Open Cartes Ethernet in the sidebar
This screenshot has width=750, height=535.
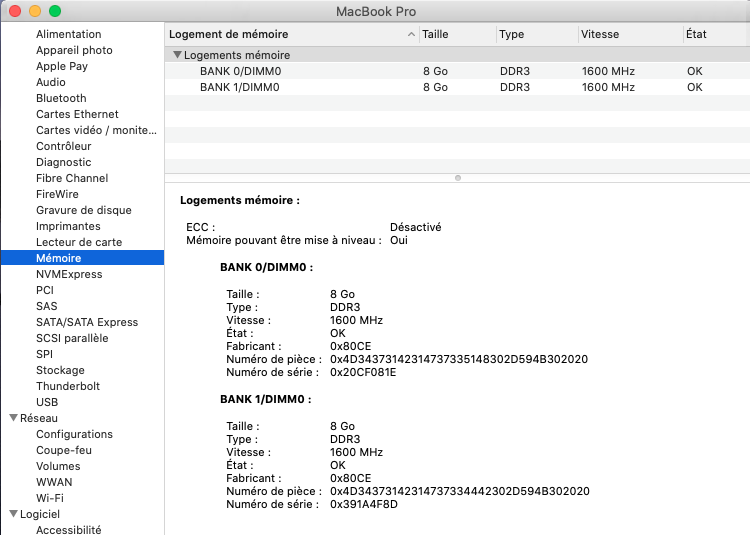(x=77, y=114)
